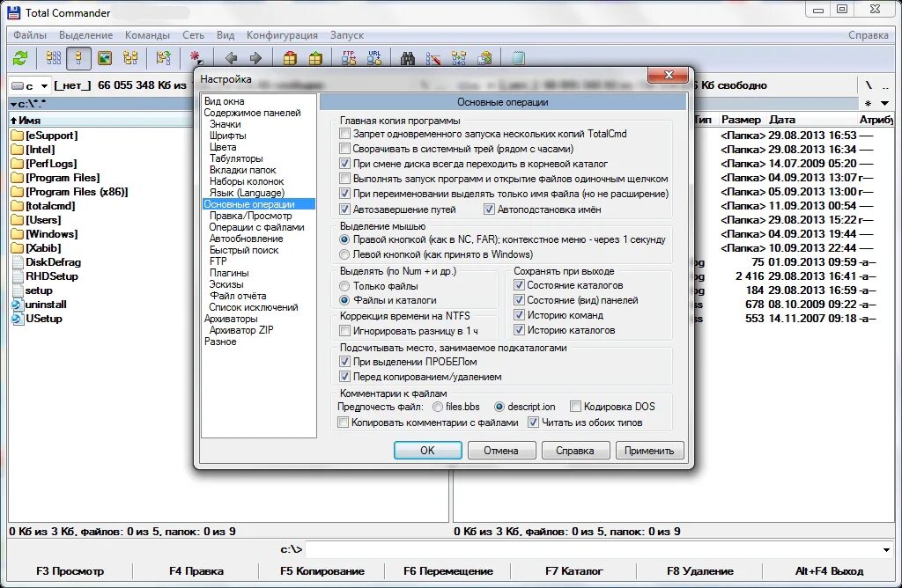Click the red asterisk toolbar icon

(x=196, y=58)
